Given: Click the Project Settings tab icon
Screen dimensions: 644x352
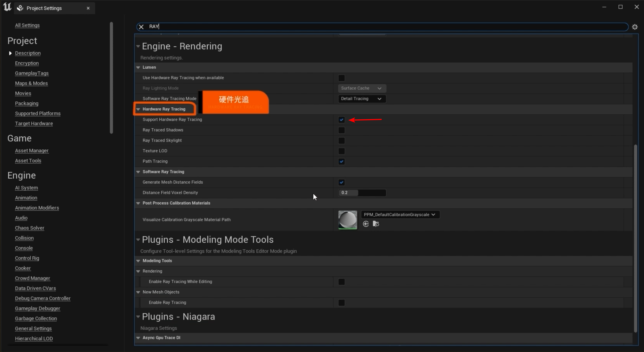Looking at the screenshot, I should [20, 8].
